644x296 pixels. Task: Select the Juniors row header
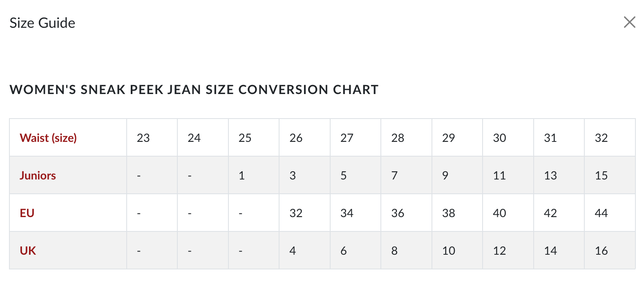click(x=68, y=175)
